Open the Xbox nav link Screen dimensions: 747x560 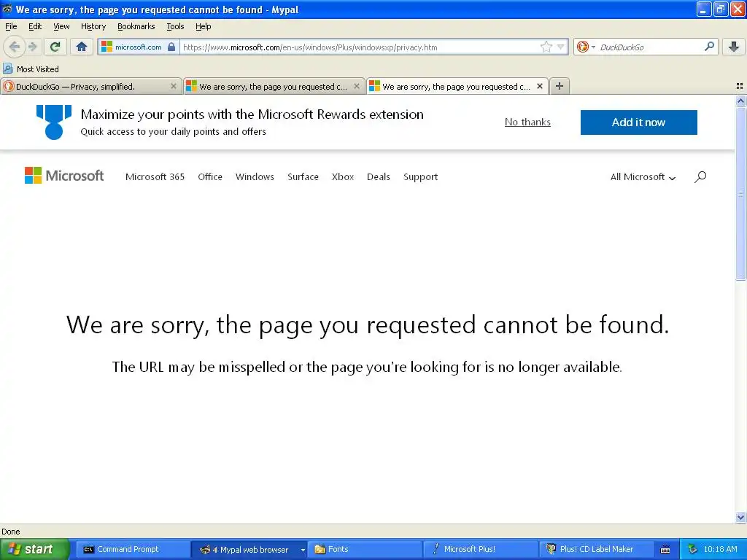coord(343,176)
